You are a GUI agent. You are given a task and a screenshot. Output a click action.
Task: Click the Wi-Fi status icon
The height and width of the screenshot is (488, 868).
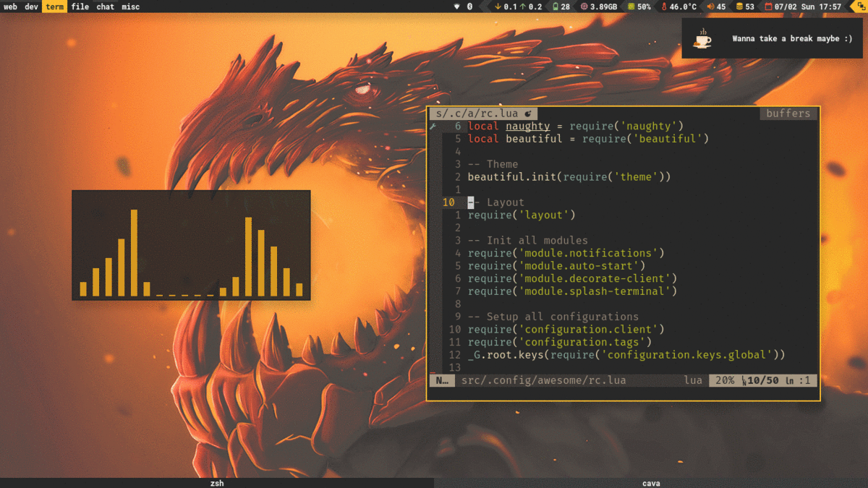456,7
